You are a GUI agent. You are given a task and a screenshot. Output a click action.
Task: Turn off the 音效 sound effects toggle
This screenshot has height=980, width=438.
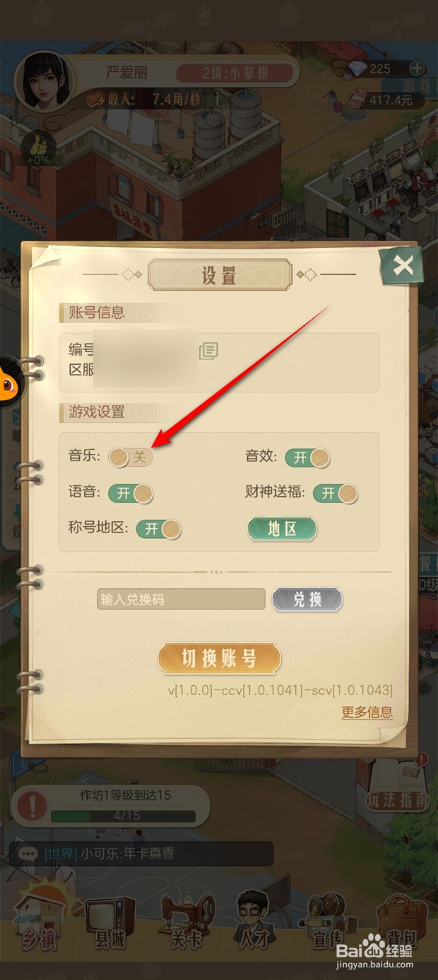pos(307,457)
